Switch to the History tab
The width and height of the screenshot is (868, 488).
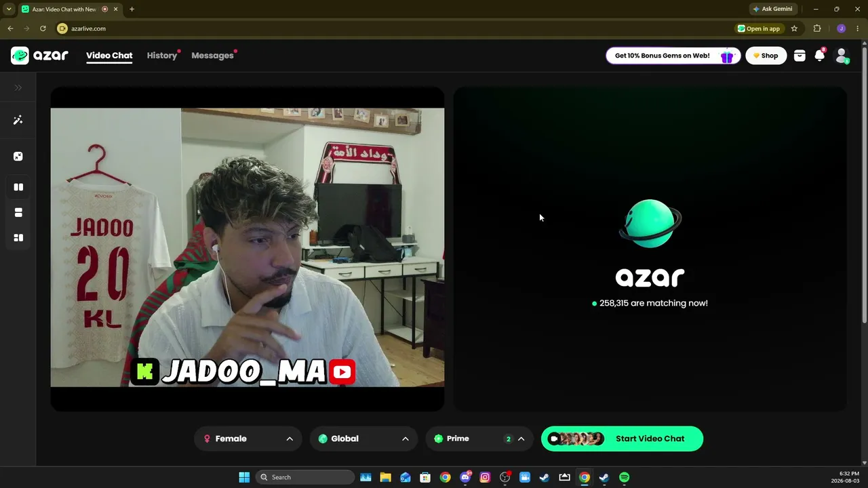162,56
